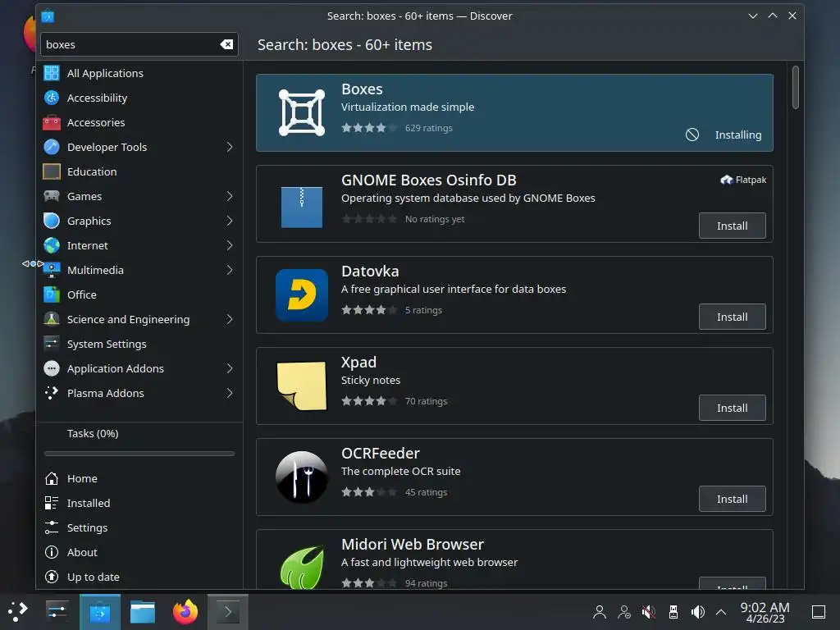Click the Installing status on Boxes
The image size is (840, 630).
pos(737,135)
